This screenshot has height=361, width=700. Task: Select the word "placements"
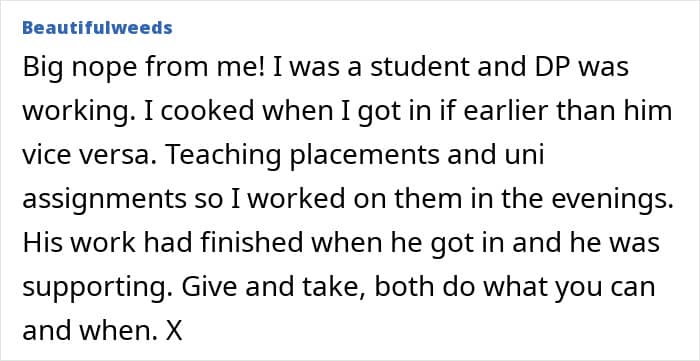point(365,157)
